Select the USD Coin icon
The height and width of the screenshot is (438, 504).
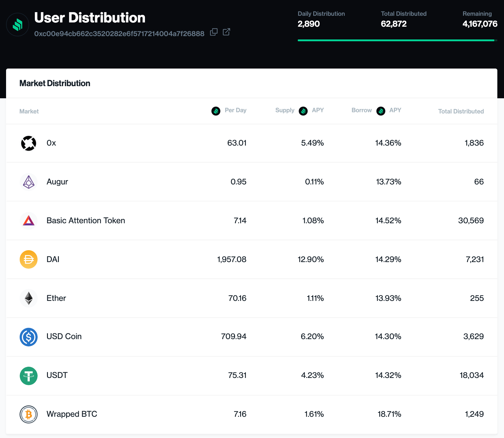click(x=29, y=337)
